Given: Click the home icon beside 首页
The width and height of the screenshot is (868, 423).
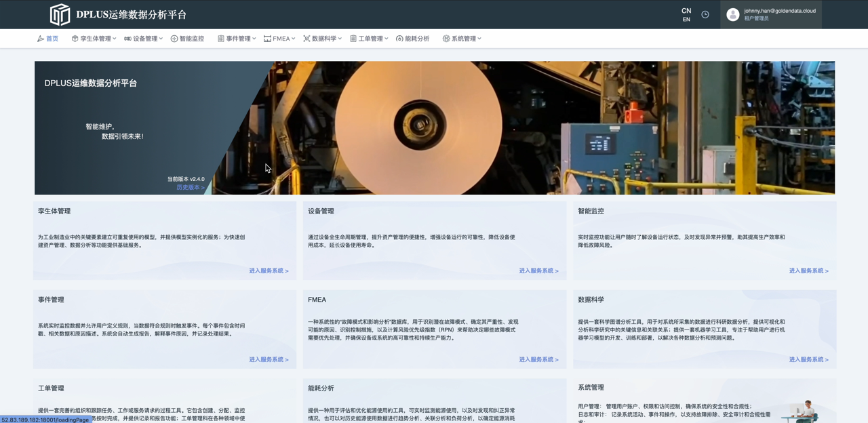Looking at the screenshot, I should coord(41,39).
